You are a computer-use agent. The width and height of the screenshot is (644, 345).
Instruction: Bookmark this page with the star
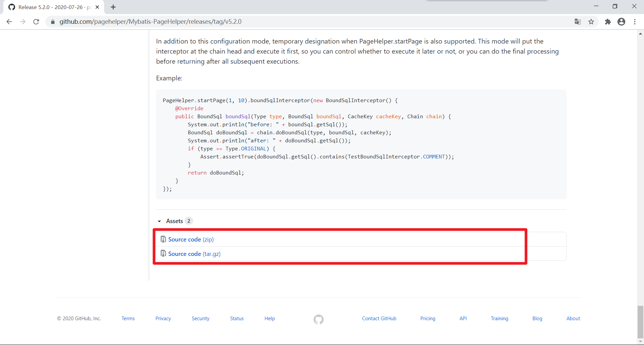click(x=591, y=22)
